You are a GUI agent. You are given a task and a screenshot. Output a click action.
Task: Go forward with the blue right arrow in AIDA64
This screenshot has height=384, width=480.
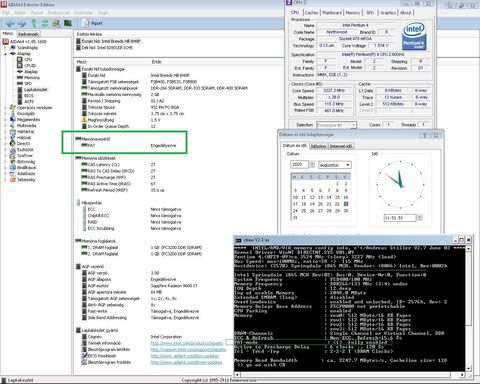pyautogui.click(x=22, y=23)
